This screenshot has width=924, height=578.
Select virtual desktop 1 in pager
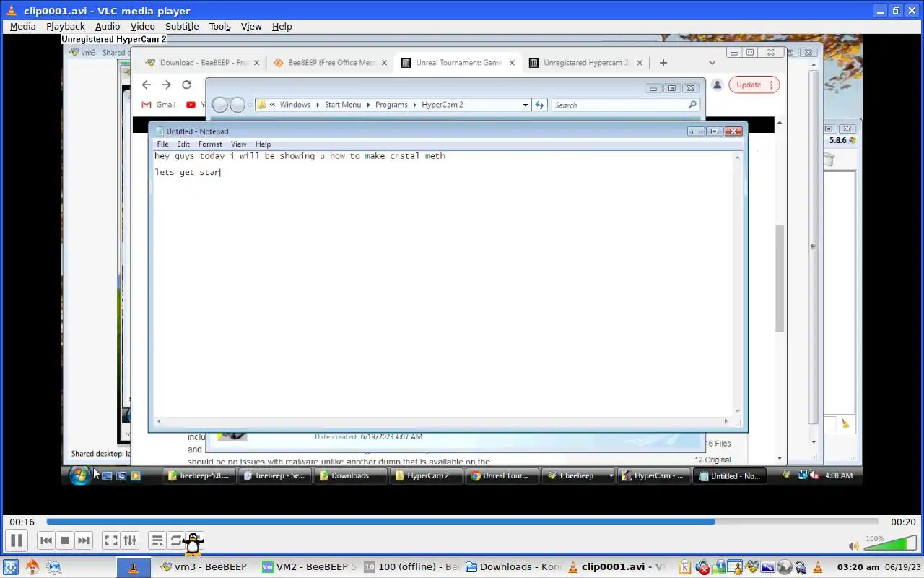134,567
